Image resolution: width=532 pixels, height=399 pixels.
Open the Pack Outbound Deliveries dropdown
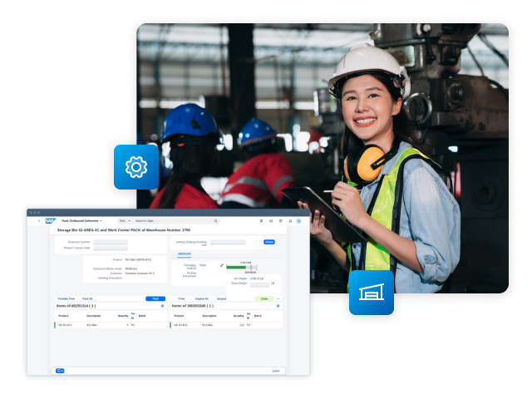point(81,221)
